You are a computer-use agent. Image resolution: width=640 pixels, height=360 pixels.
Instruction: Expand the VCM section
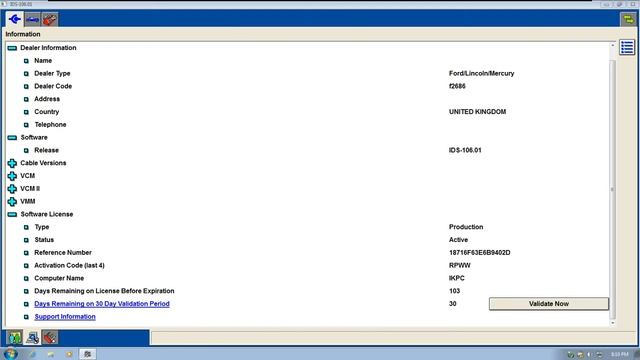pos(12,176)
